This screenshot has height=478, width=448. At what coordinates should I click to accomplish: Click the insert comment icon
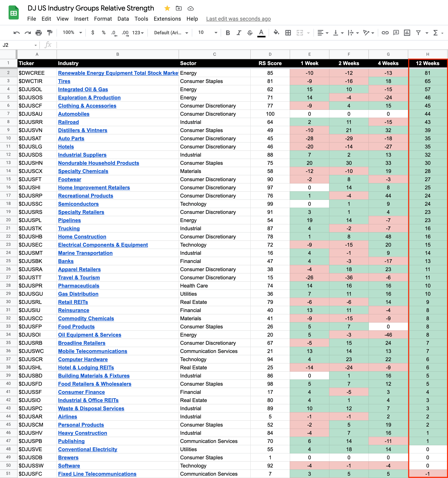tap(396, 33)
